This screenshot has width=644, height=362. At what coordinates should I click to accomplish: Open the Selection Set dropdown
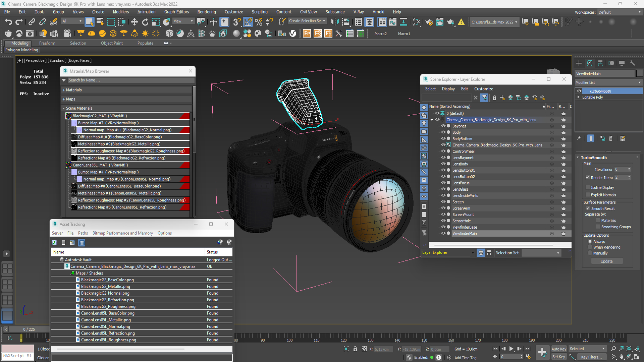[541, 253]
